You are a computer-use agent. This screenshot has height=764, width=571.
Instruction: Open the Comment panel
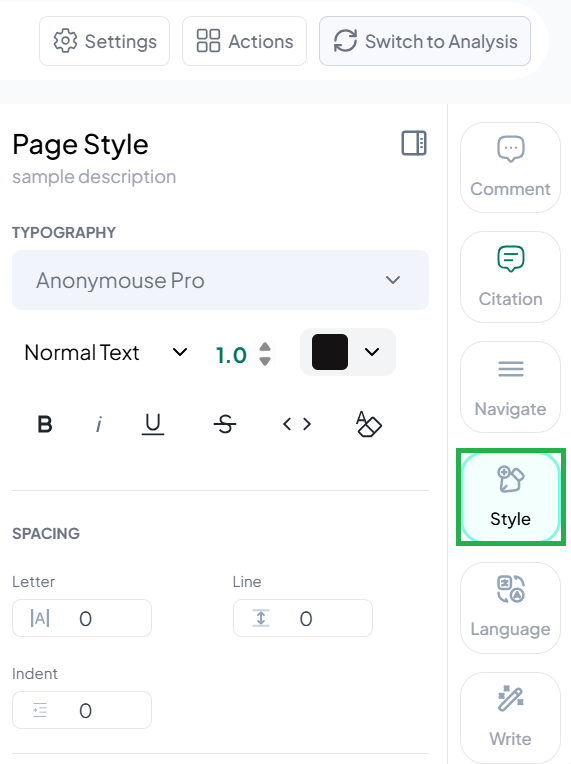(x=510, y=168)
